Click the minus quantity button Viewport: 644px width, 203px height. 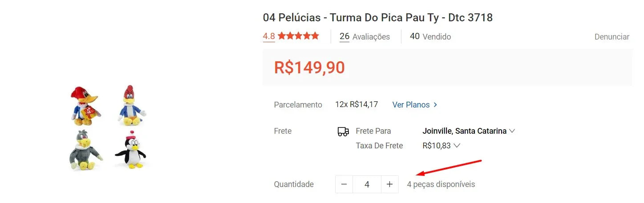344,184
